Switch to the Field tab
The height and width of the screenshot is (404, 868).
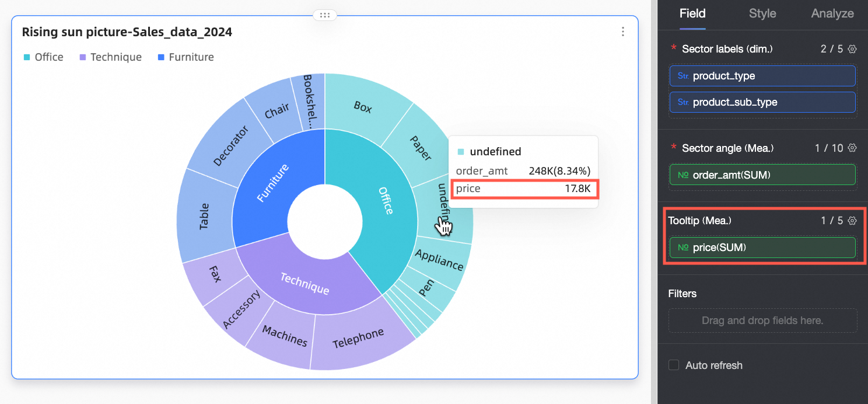coord(692,13)
